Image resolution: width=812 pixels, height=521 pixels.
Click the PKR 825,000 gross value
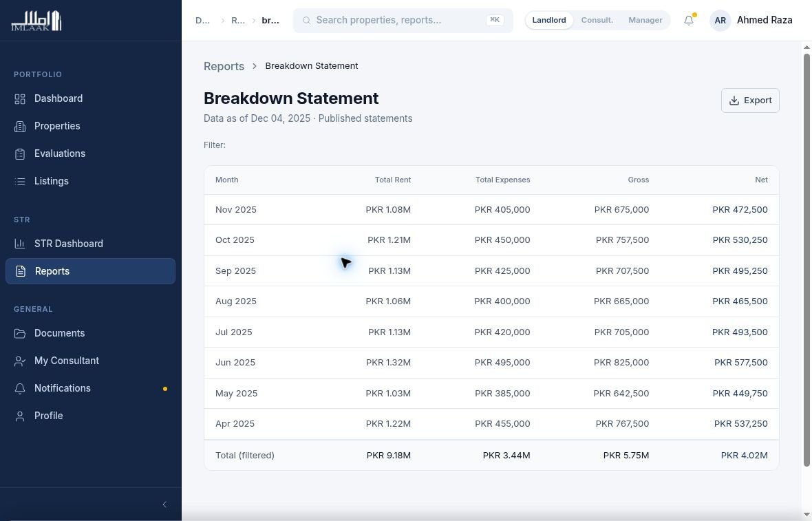[621, 363]
